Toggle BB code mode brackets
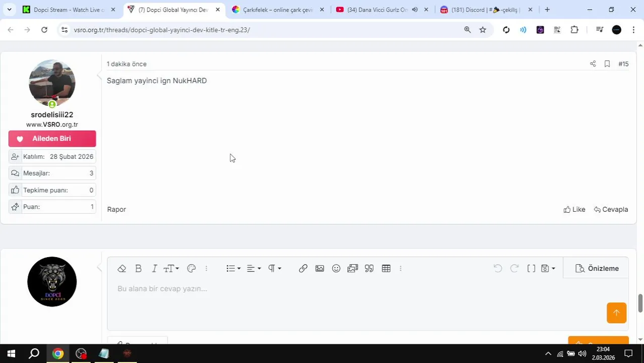 pyautogui.click(x=531, y=269)
